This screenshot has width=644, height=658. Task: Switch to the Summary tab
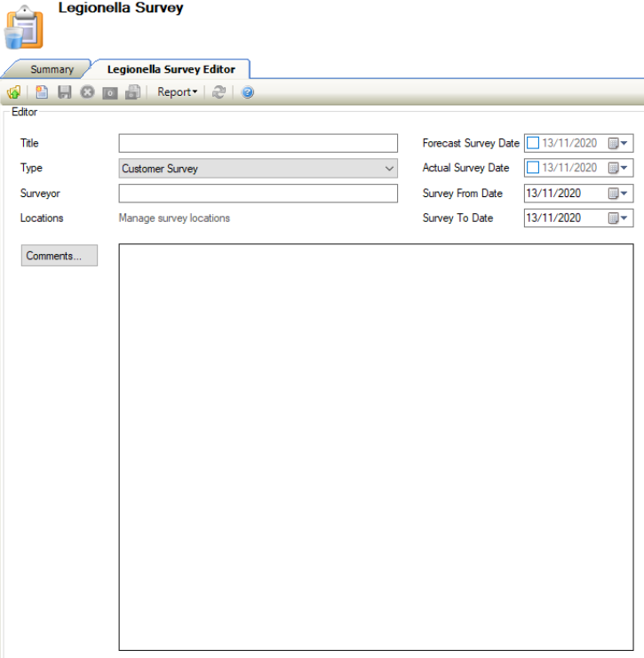coord(52,69)
